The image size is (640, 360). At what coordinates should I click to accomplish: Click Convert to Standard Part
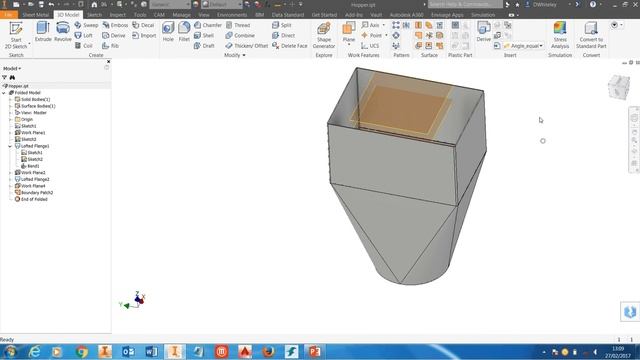pos(591,36)
